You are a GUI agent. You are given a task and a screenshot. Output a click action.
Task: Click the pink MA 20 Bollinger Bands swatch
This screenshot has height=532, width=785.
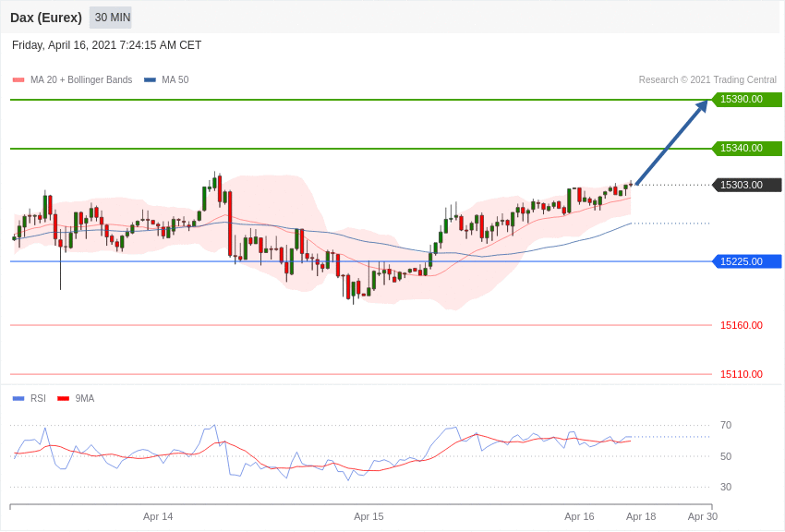click(18, 80)
